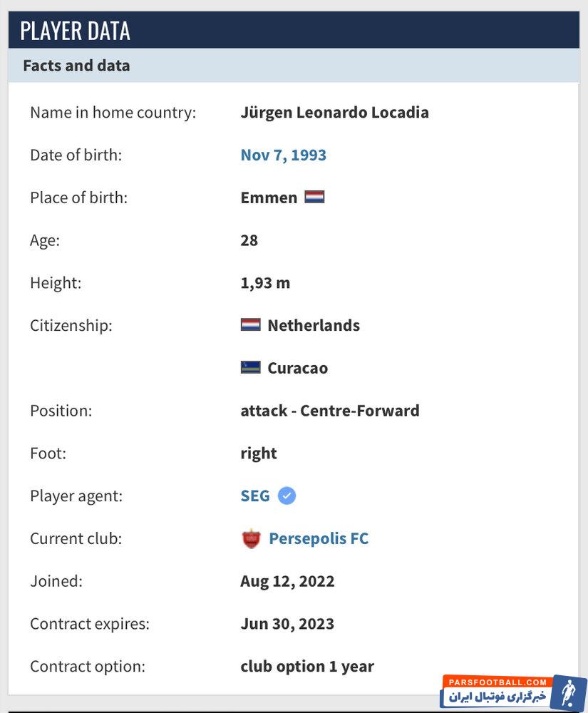Click the ParsFootball.com watermark logo

(x=513, y=692)
